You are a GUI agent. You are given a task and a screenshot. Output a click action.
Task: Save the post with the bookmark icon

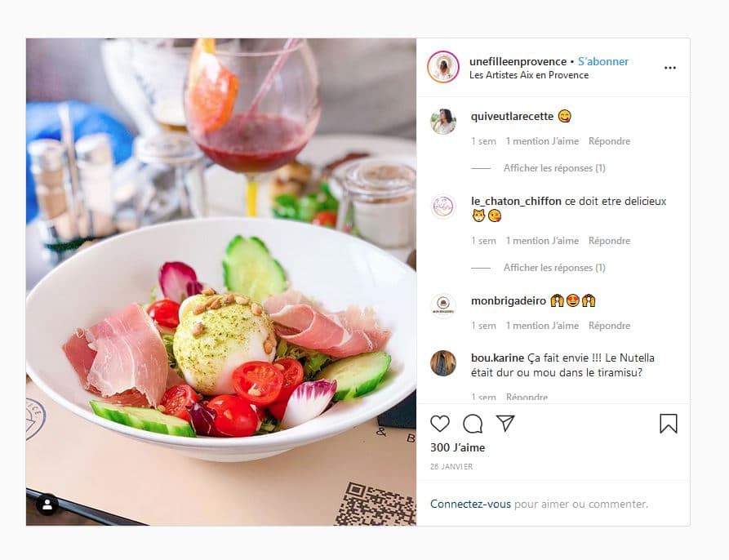point(668,424)
